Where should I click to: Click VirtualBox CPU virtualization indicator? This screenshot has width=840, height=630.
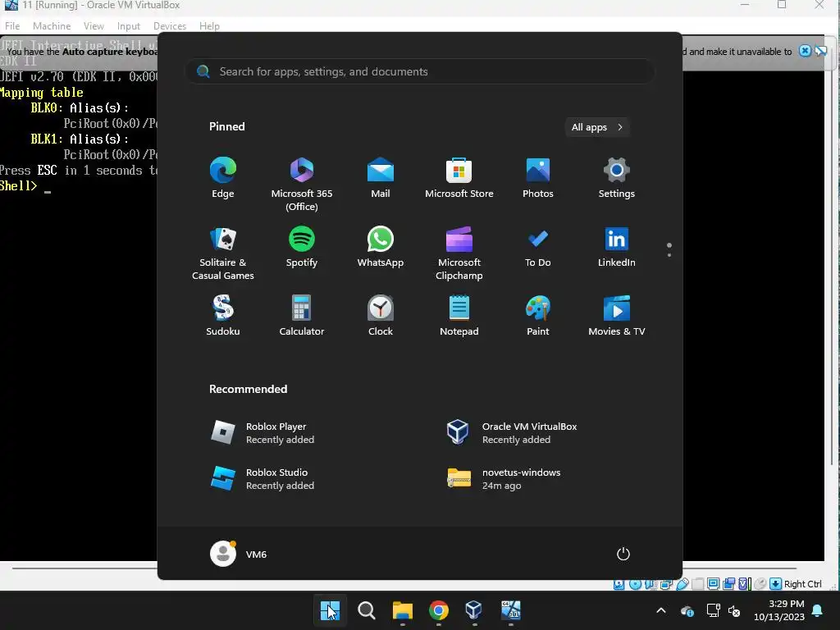coord(745,584)
